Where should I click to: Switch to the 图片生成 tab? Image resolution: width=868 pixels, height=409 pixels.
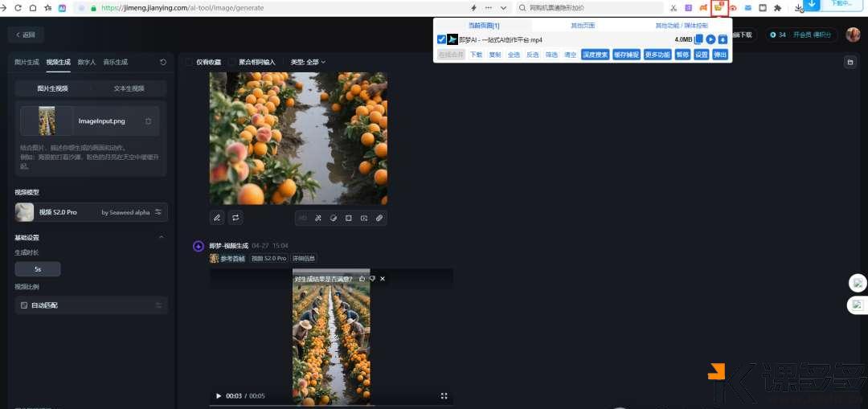(27, 62)
